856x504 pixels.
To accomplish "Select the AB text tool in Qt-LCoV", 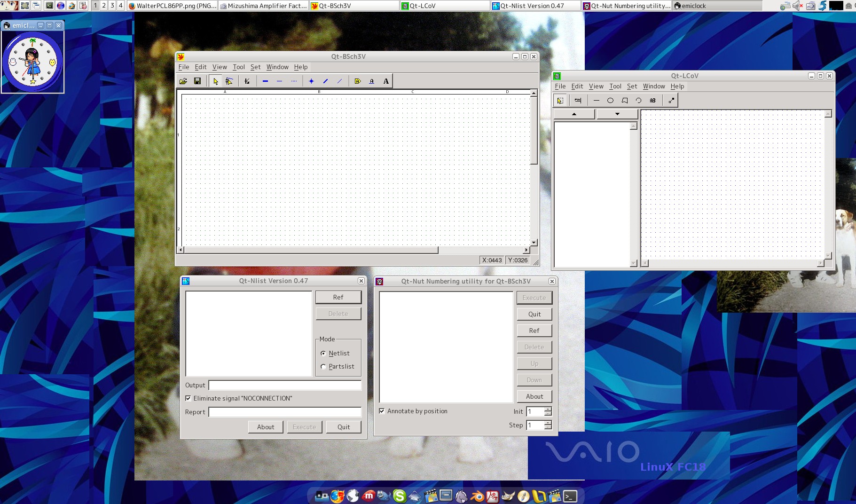I will point(652,100).
